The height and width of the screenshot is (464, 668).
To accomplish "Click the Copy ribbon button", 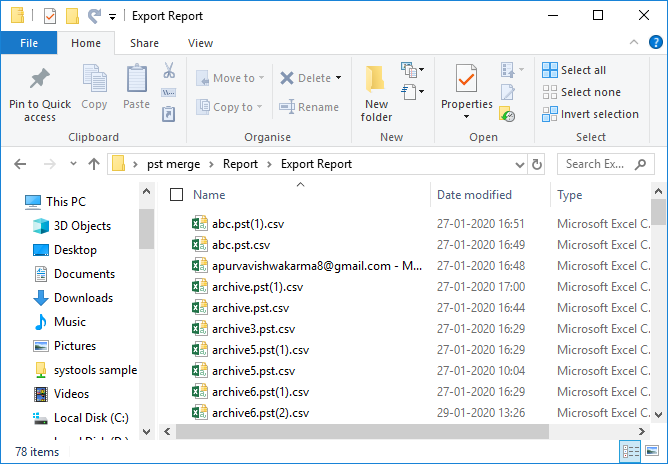I will click(x=94, y=87).
